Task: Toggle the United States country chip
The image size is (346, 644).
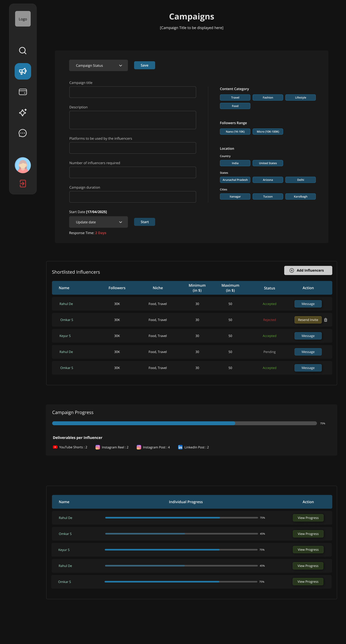Action: (268, 163)
